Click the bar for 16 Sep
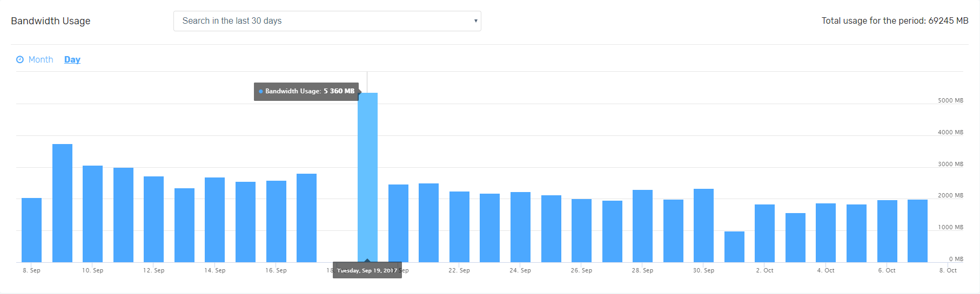Viewport: 980px width, 294px height. 276,222
